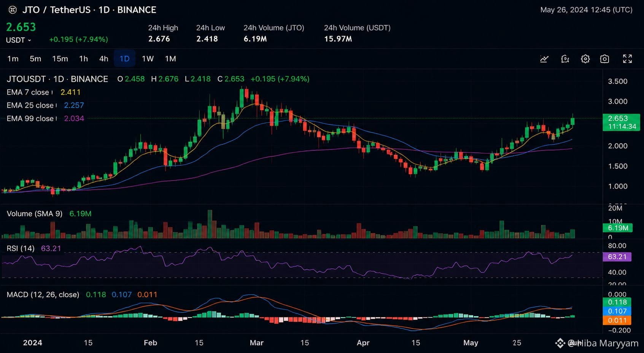Click the EMA 7 value 2.411
Viewport: 644px width, 353px height.
coord(70,92)
